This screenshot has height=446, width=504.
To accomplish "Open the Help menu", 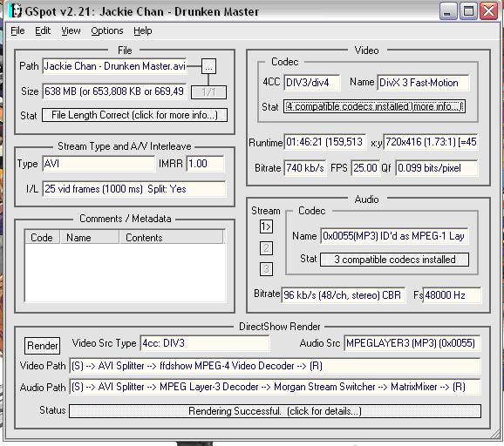I will [x=143, y=30].
